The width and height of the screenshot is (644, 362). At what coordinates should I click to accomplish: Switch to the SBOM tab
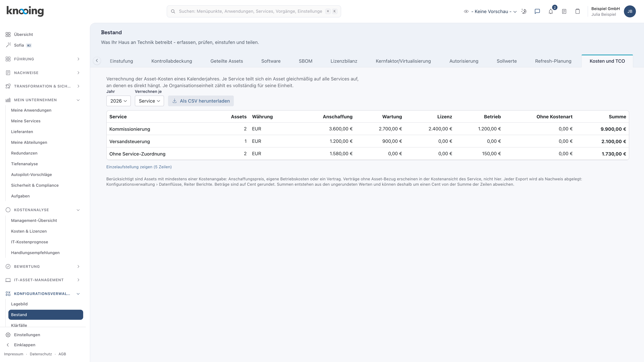(306, 61)
